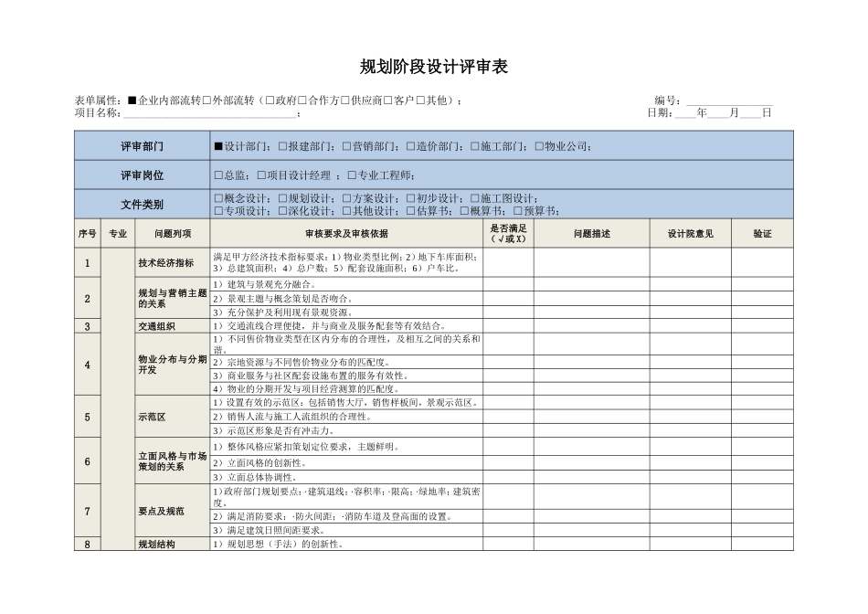Click the 问题描述 column header
Image resolution: width=868 pixels, height=614 pixels.
[x=592, y=234]
